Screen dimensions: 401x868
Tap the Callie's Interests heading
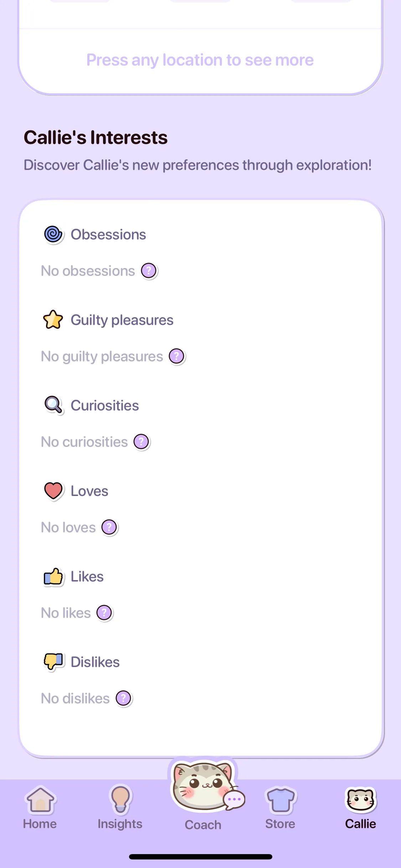click(x=96, y=138)
